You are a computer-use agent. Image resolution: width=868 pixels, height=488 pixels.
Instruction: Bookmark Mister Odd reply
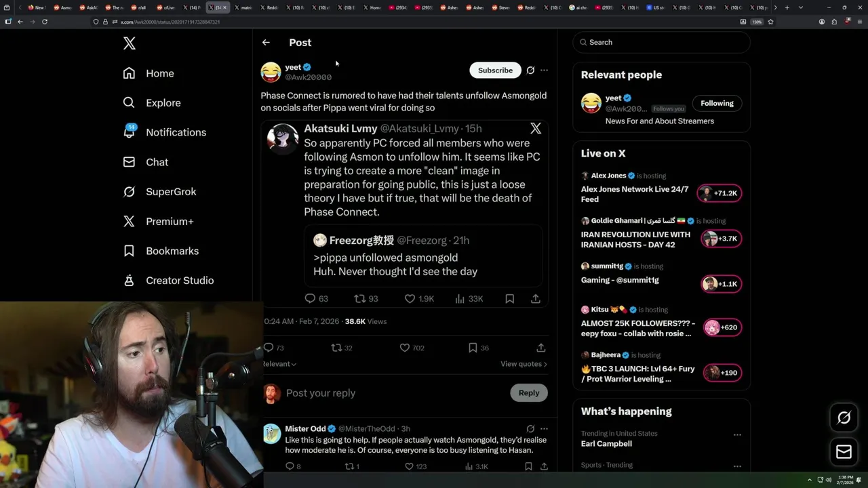(528, 466)
